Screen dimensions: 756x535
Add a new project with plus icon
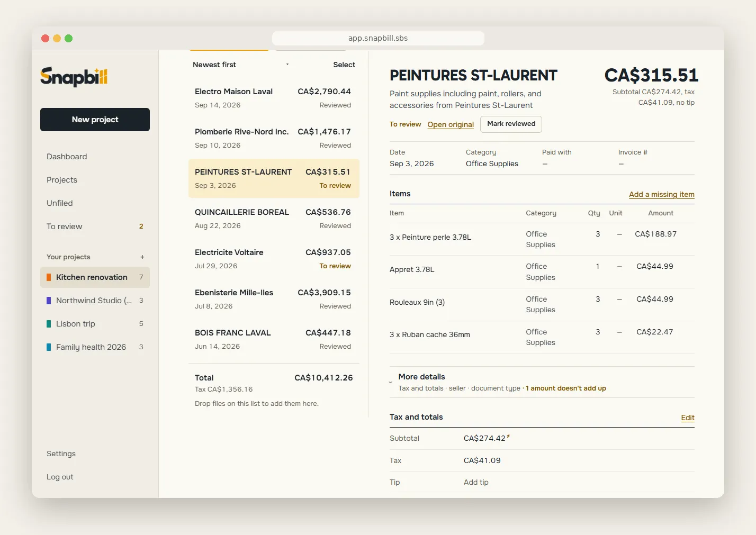click(x=142, y=257)
